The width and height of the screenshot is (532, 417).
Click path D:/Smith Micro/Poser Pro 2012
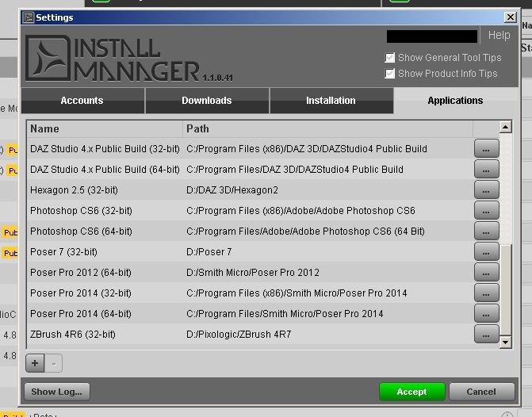pyautogui.click(x=253, y=273)
